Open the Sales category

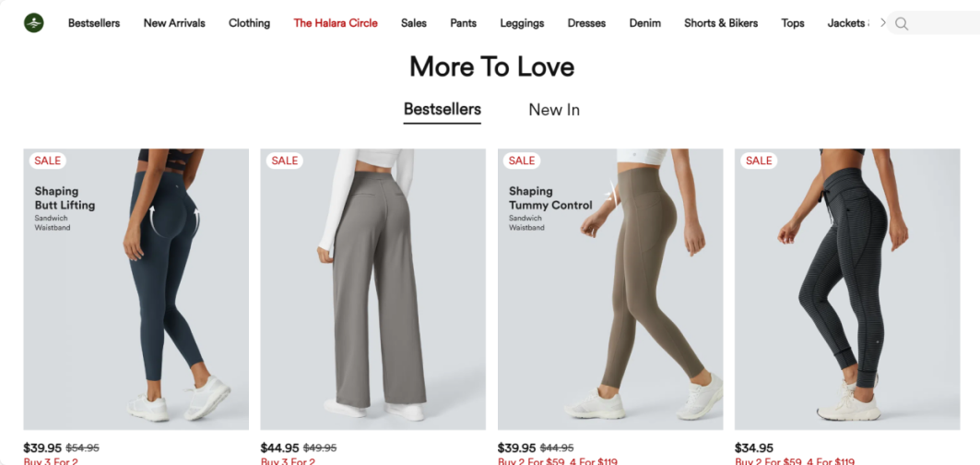click(x=414, y=23)
